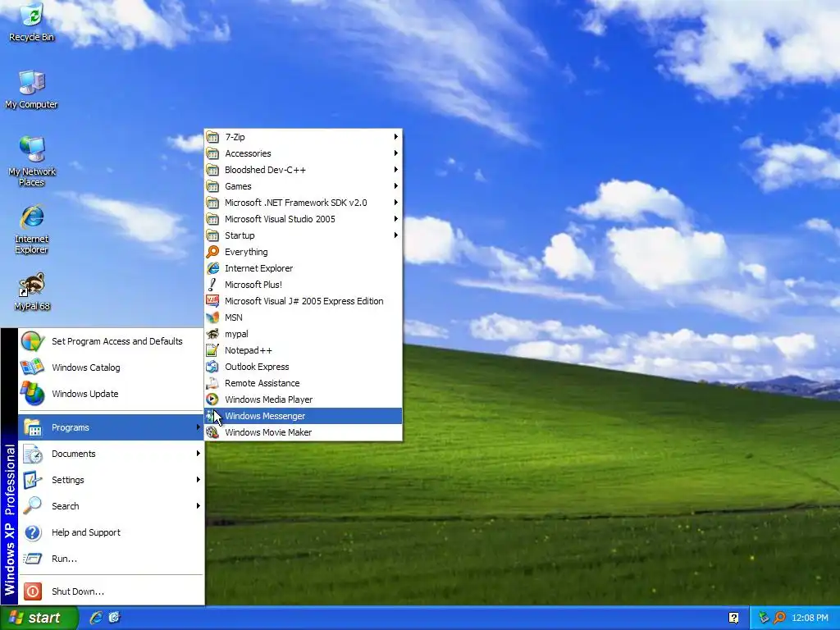The width and height of the screenshot is (840, 630).
Task: Click Help and Support label text
Action: pyautogui.click(x=85, y=532)
